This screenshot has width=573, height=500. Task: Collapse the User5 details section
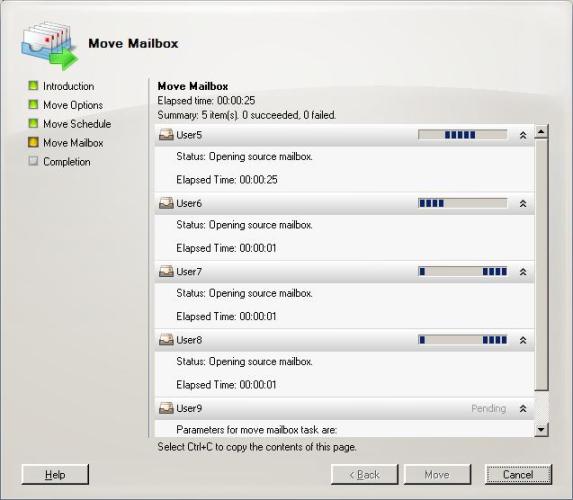523,136
